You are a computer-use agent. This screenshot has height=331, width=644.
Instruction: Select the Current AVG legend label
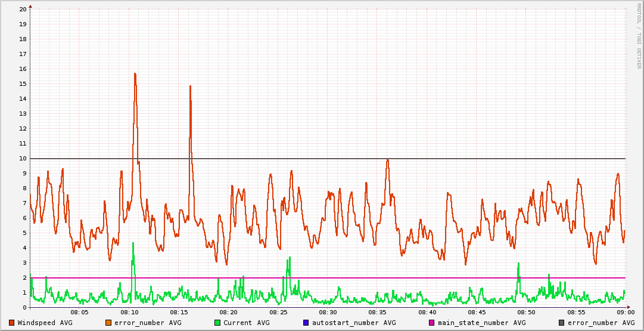coord(247,323)
